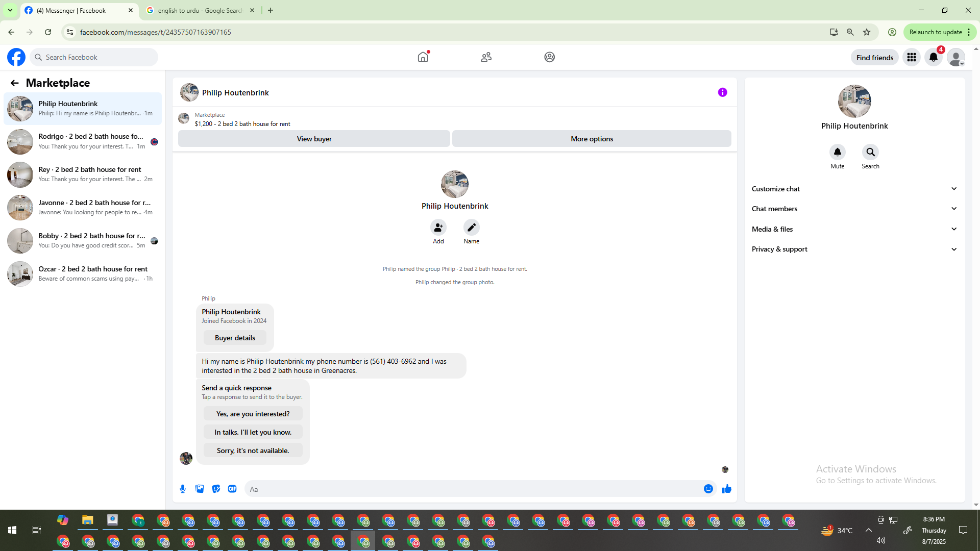Expand the Privacy & support section
980x551 pixels.
tap(854, 249)
